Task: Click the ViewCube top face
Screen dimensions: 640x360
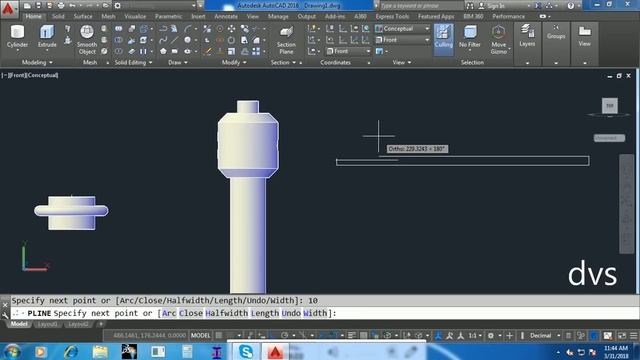Action: coord(609,105)
